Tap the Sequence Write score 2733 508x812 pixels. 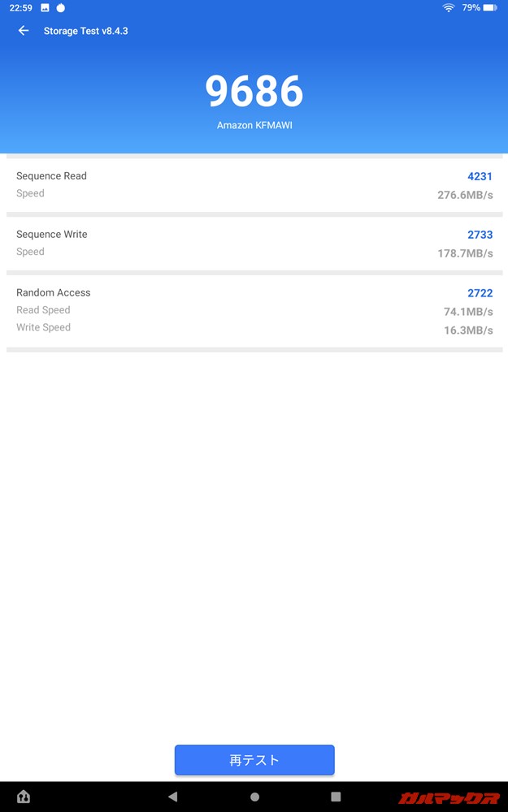(480, 235)
